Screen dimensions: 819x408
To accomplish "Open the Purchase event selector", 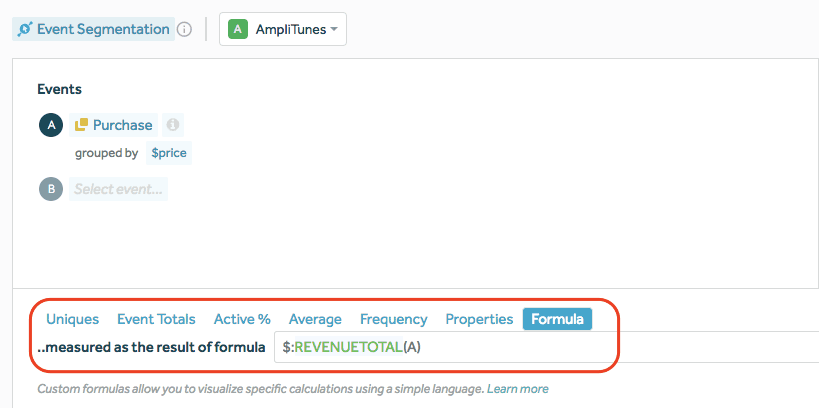I will tap(122, 125).
